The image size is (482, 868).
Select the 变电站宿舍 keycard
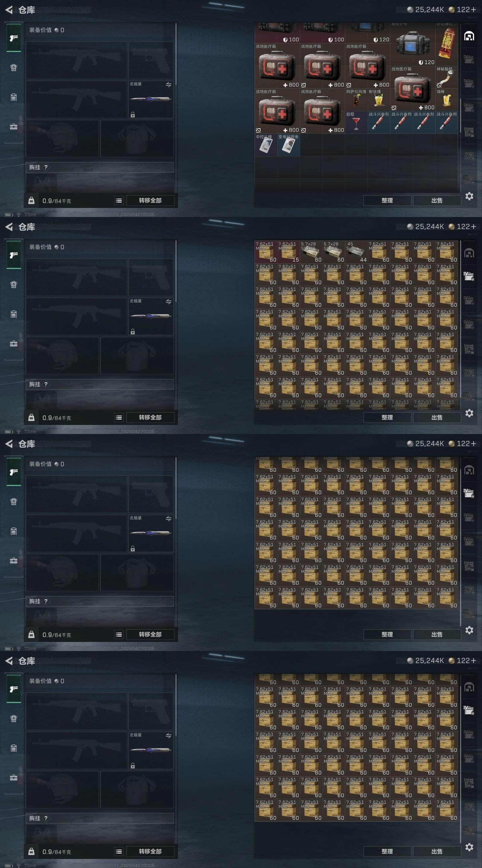(288, 145)
